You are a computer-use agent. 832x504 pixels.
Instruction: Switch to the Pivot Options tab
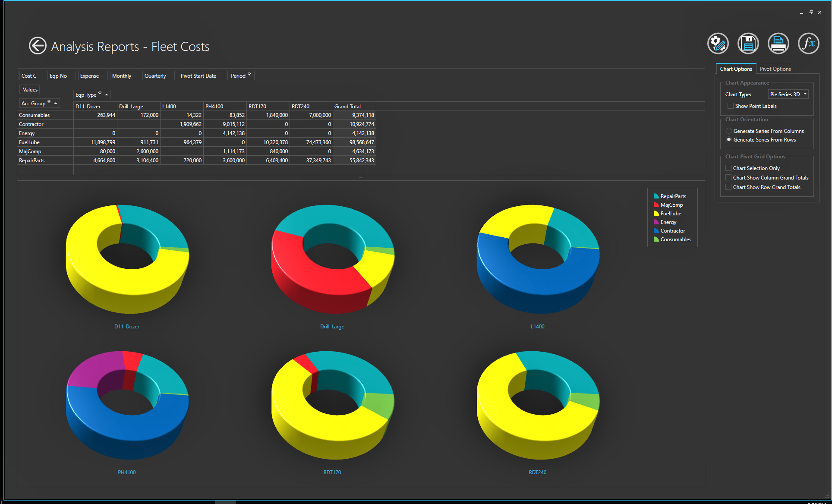point(775,69)
